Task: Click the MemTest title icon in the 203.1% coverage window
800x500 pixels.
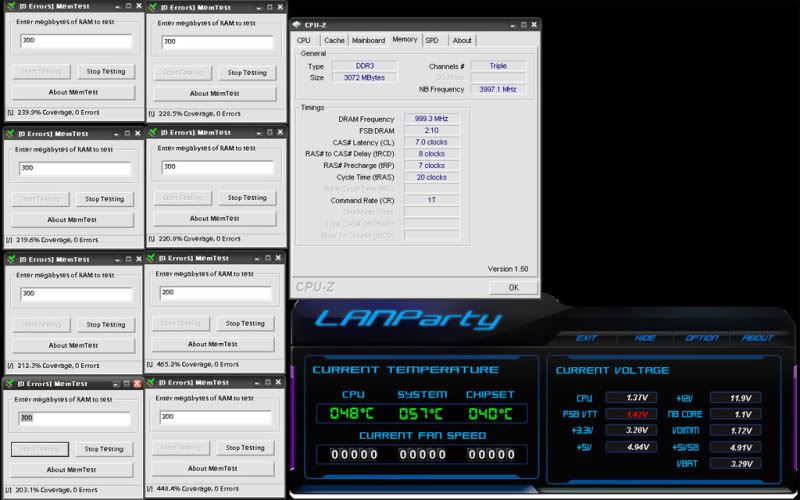Action: [x=9, y=383]
